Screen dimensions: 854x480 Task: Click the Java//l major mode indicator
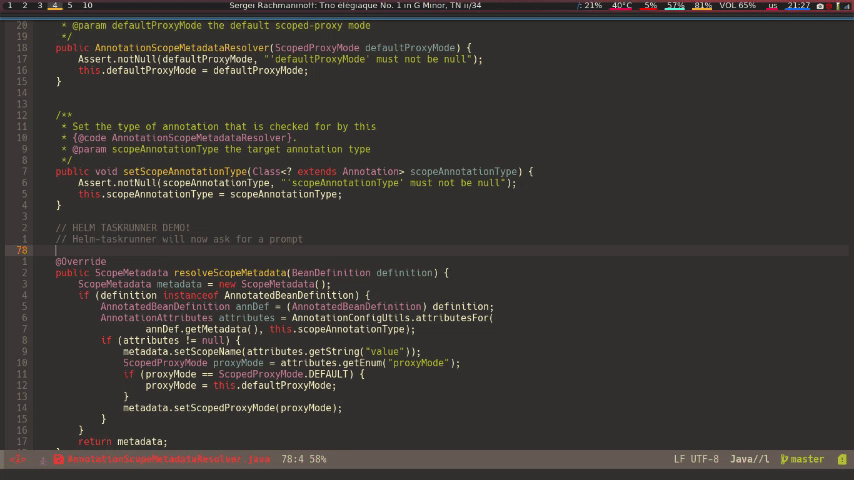[x=749, y=459]
